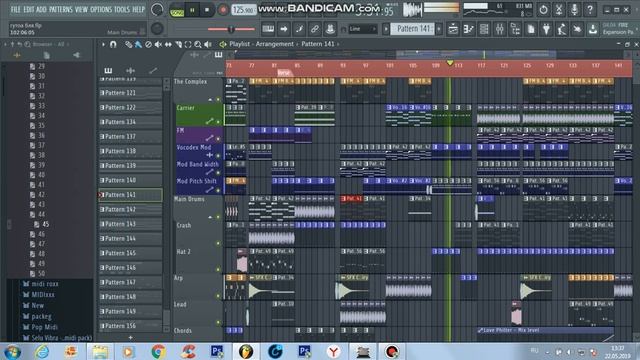Select the Paint brush tool in playlist
The image size is (640, 360).
[138, 44]
